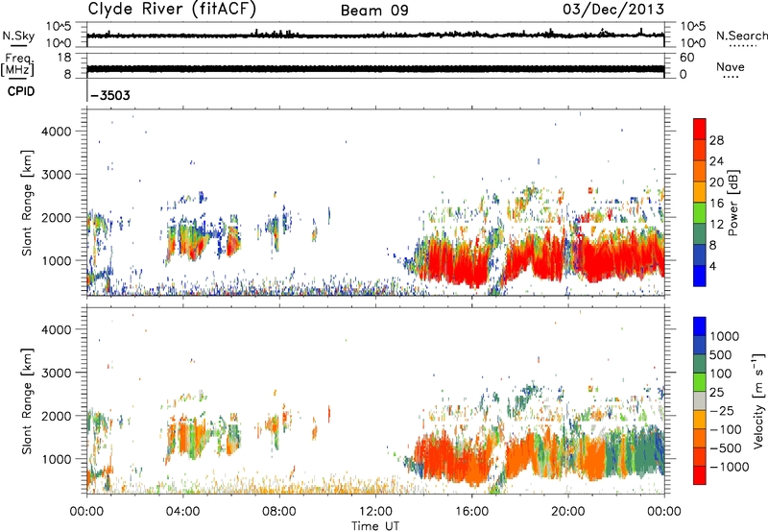Select the "Freq. [MHz]" axis label

point(17,64)
